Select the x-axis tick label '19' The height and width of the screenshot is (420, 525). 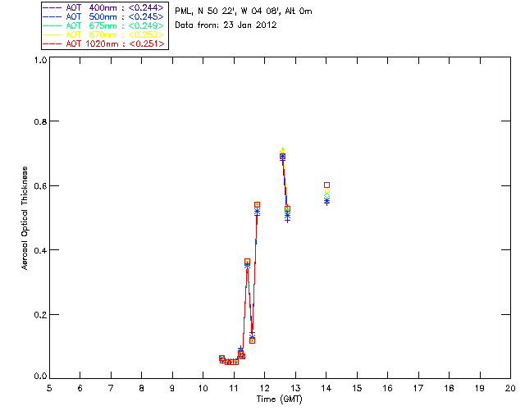(480, 388)
